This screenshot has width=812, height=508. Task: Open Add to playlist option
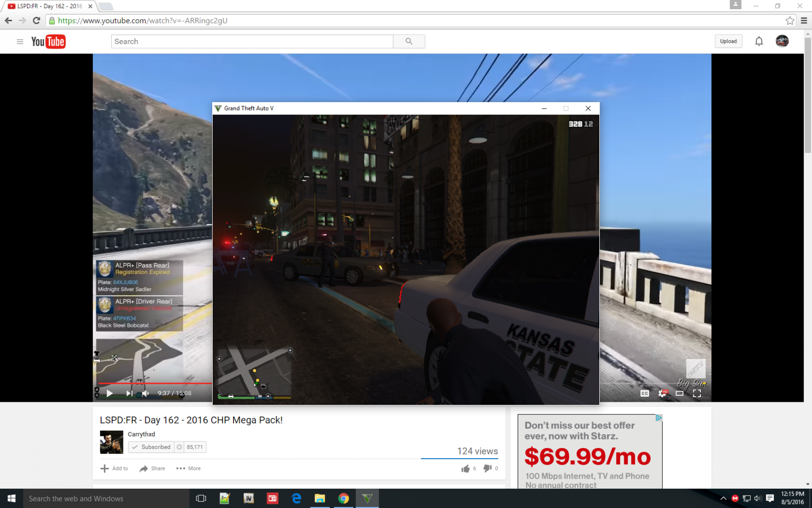pos(114,468)
